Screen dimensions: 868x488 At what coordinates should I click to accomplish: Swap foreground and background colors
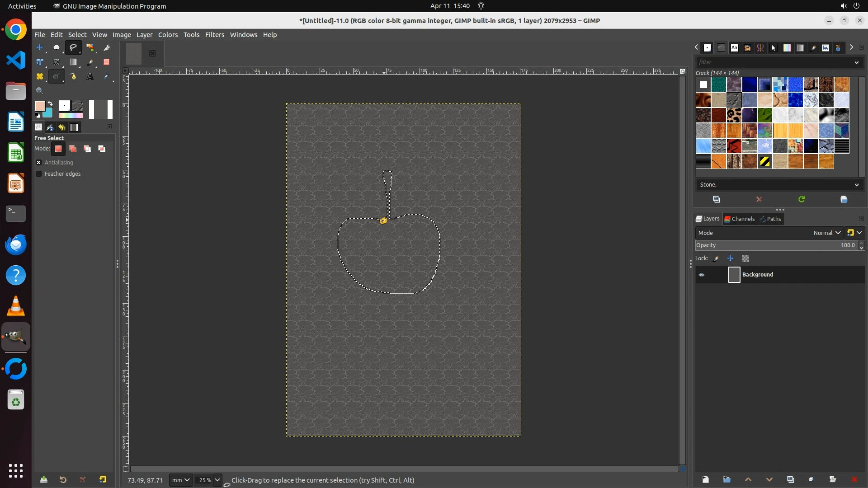click(x=50, y=103)
